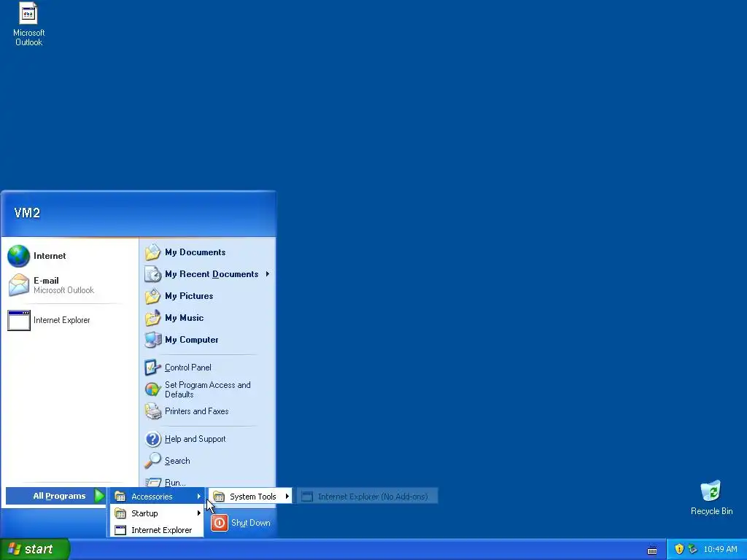Screen dimensions: 747x560
Task: Click the Search magnifier icon
Action: (x=153, y=461)
